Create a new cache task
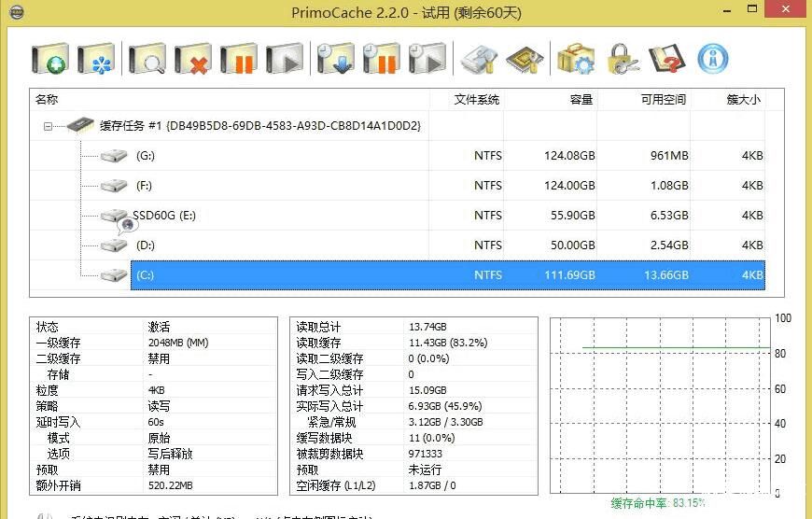Viewport: 812px width, 519px height. coord(49,59)
